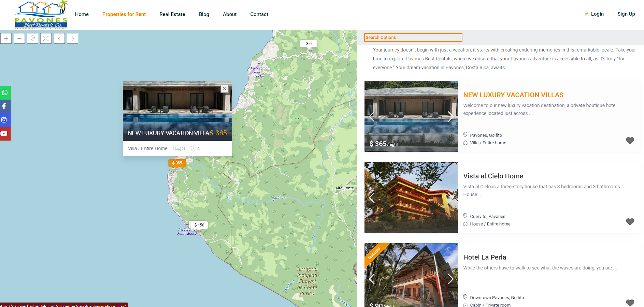The height and width of the screenshot is (307, 644).
Task: Click the $ 0 map price marker
Action: pyautogui.click(x=309, y=44)
